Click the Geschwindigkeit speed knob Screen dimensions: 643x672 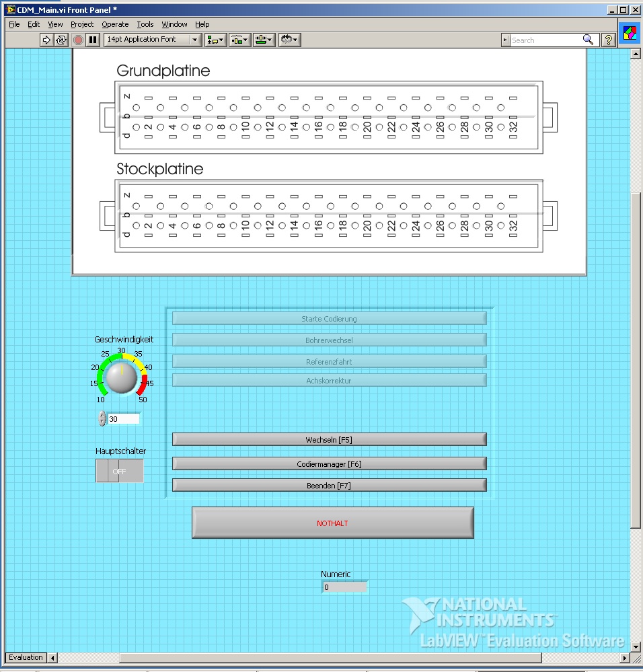(122, 377)
